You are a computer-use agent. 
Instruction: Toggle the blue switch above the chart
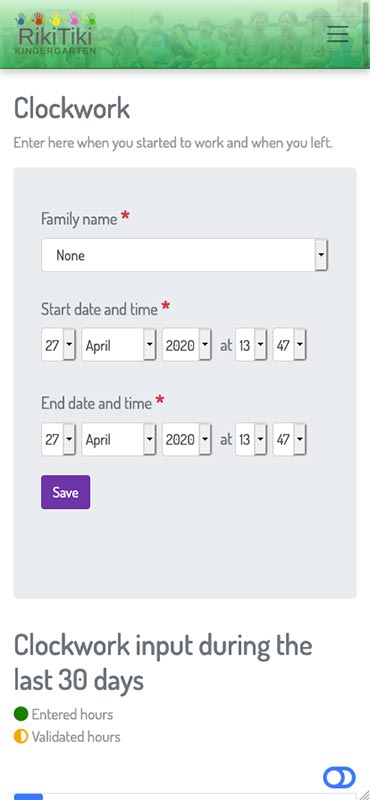click(339, 778)
